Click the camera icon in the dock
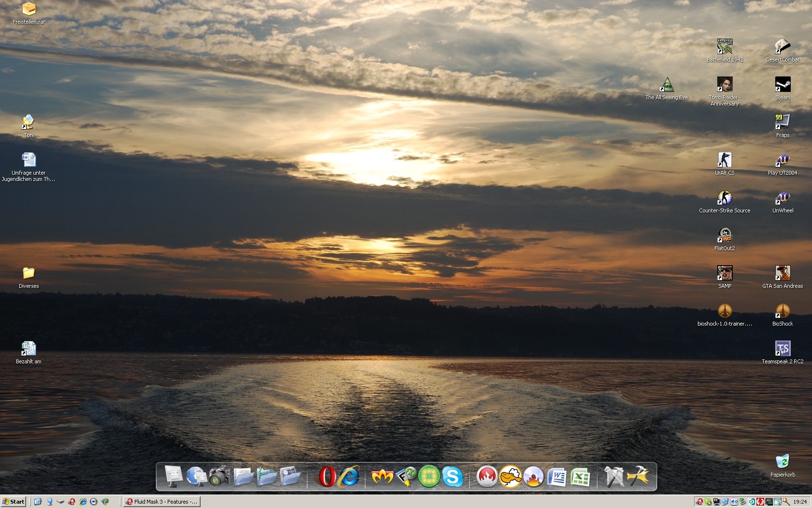 pyautogui.click(x=220, y=477)
